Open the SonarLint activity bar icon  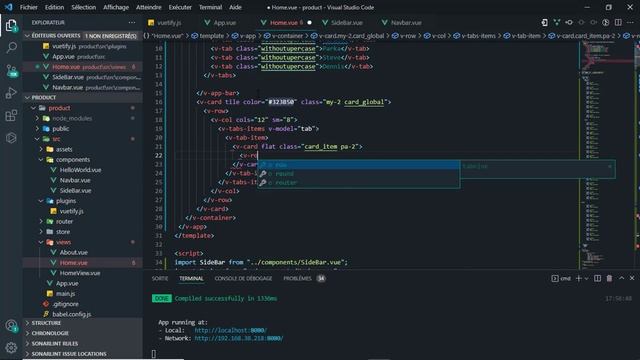pos(11,138)
